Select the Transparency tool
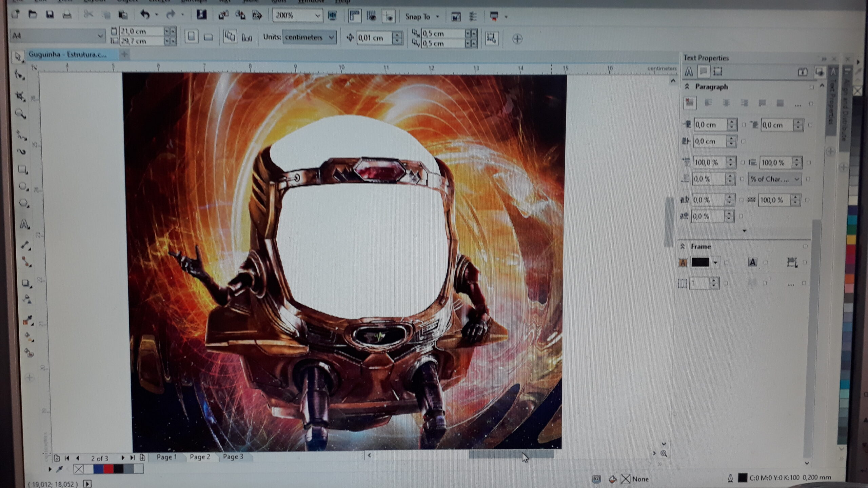 [x=27, y=299]
